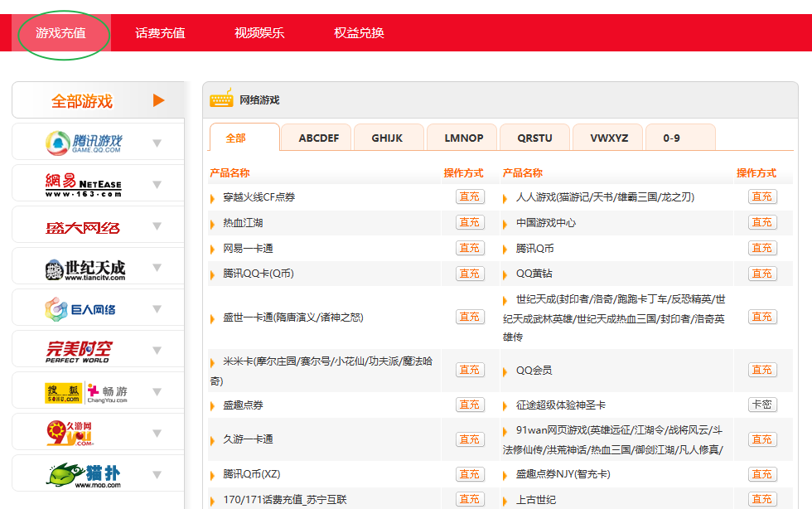Click the 世纪天成 logo

click(85, 269)
